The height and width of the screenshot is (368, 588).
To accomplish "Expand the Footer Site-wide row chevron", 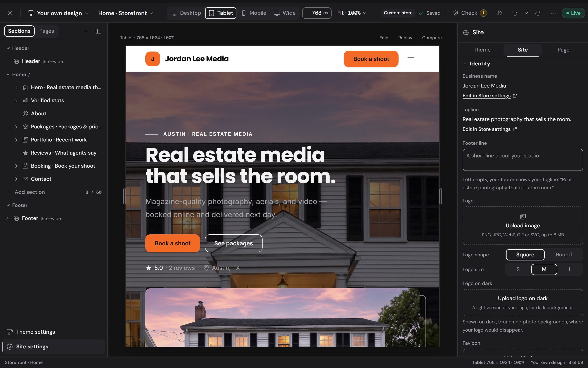I will pos(7,218).
